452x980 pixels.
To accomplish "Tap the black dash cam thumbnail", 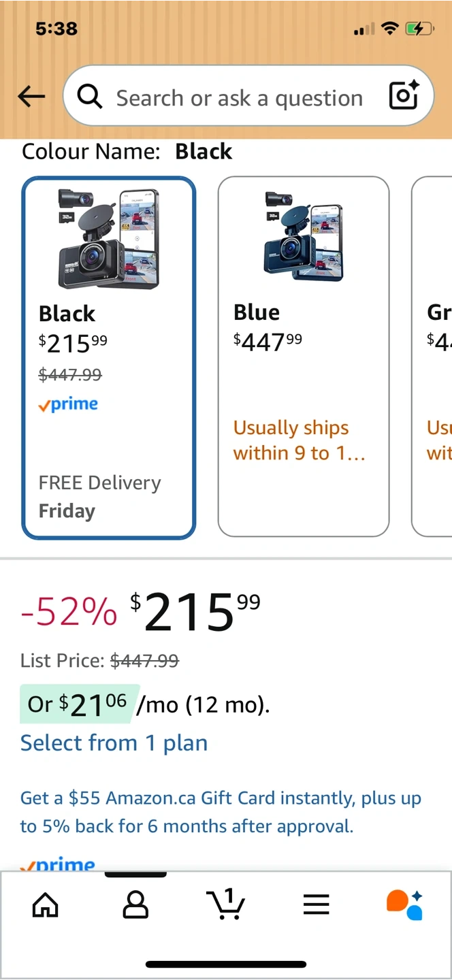I will pyautogui.click(x=109, y=238).
